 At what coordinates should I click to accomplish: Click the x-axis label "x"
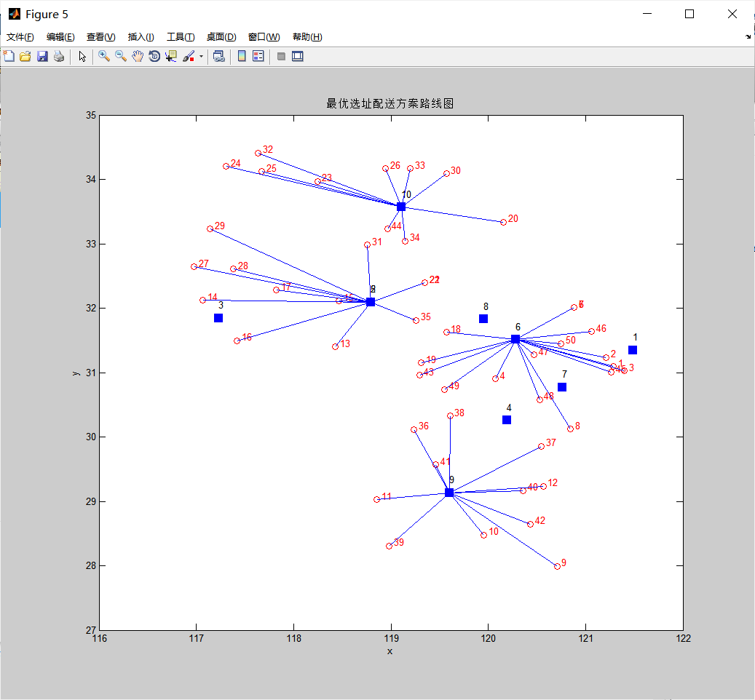coord(390,651)
